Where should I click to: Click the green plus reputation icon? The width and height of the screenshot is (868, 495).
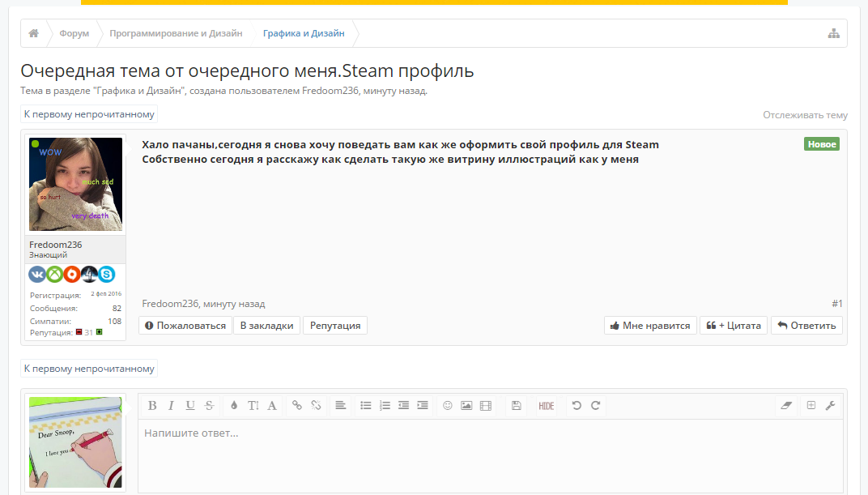coord(99,332)
